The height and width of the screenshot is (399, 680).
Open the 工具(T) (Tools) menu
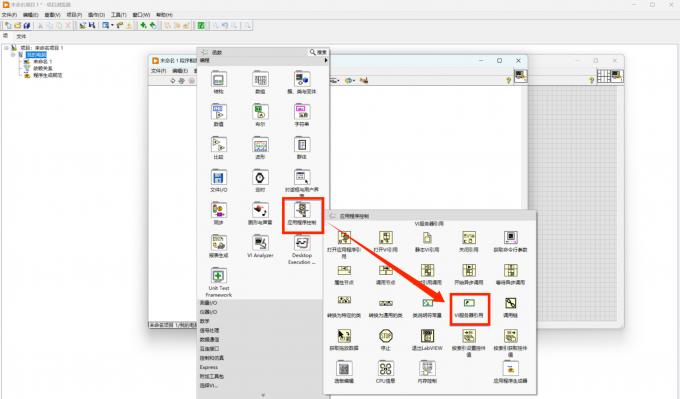[118, 15]
